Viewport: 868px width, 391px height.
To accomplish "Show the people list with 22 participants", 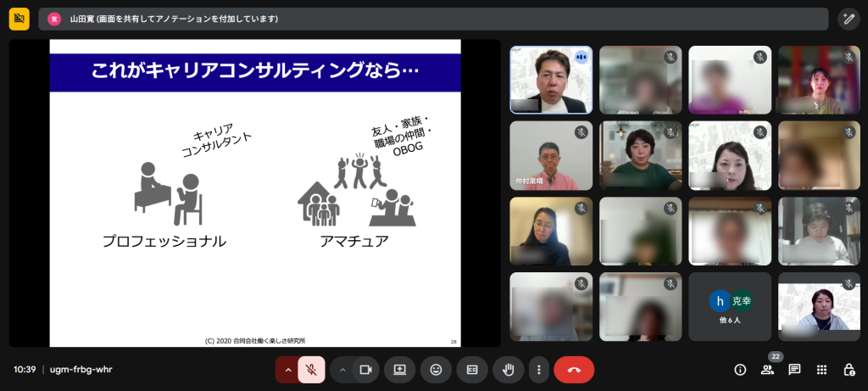I will [x=767, y=370].
